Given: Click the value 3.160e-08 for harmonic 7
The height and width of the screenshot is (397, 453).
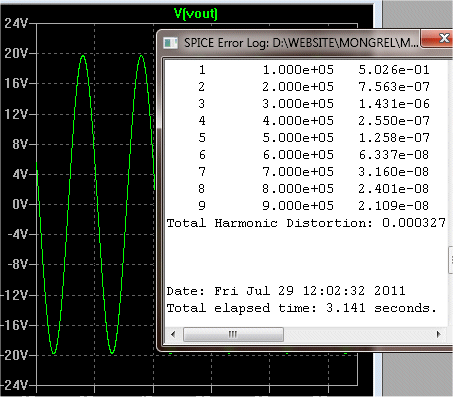Looking at the screenshot, I should click(394, 172).
